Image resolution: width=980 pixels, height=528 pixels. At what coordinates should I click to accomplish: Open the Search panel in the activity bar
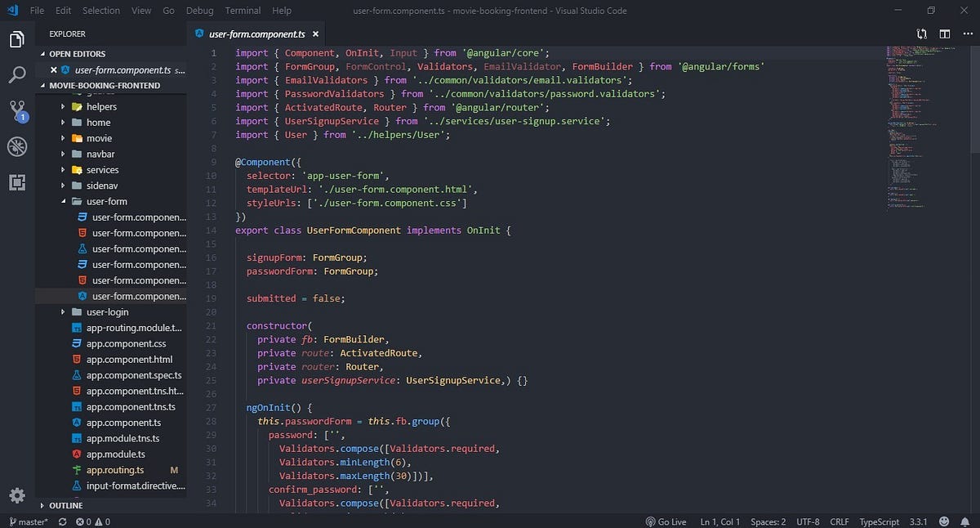[17, 74]
